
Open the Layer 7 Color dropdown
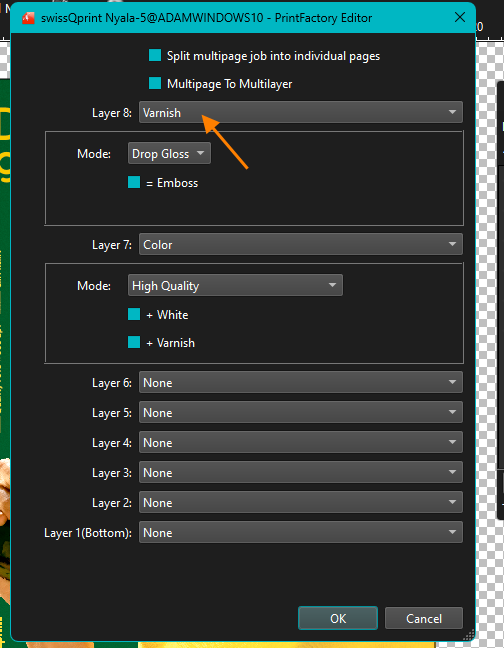coord(301,244)
